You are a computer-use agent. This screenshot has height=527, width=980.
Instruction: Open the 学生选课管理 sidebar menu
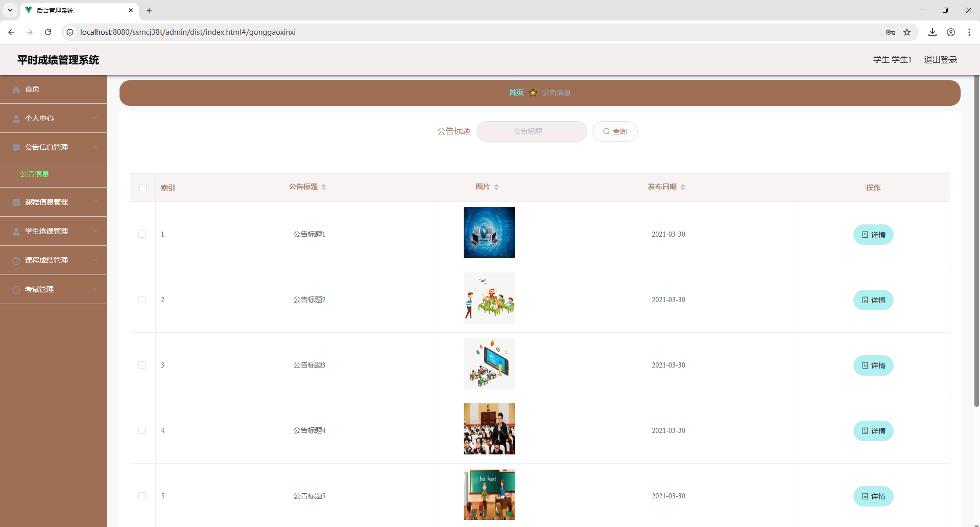54,232
